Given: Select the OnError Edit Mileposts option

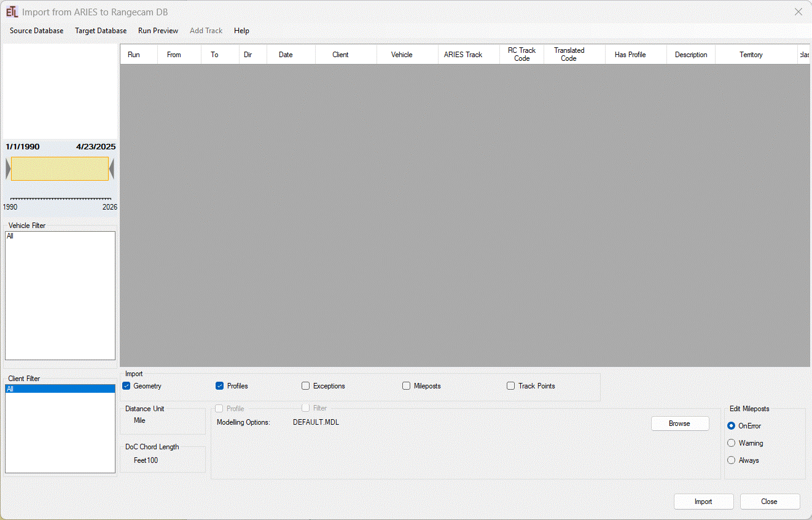Looking at the screenshot, I should coord(731,426).
